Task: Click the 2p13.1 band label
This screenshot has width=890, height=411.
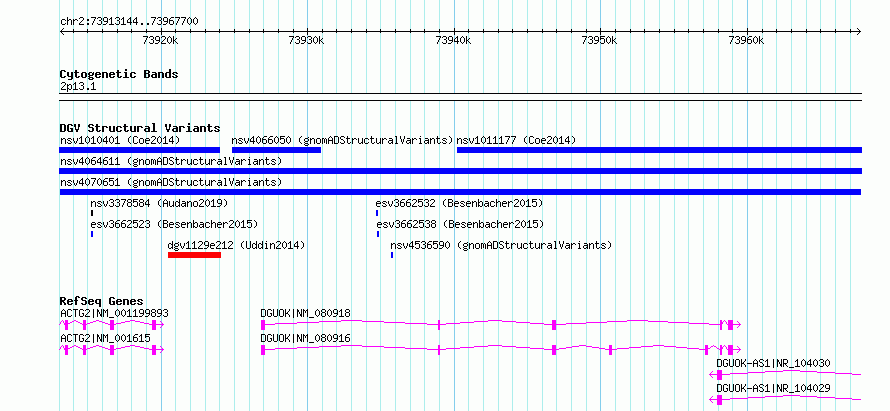Action: click(x=78, y=87)
